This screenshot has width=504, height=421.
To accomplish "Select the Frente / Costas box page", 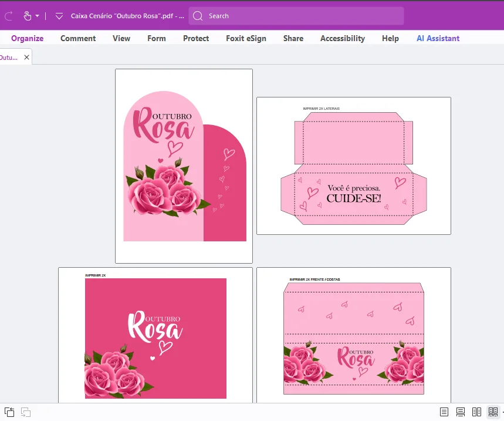I will (x=354, y=335).
